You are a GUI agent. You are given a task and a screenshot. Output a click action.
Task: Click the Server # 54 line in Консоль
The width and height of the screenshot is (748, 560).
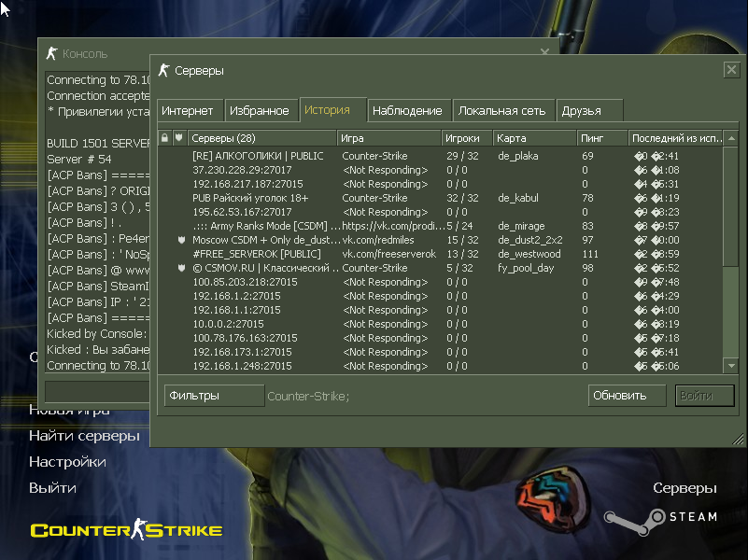pyautogui.click(x=79, y=160)
